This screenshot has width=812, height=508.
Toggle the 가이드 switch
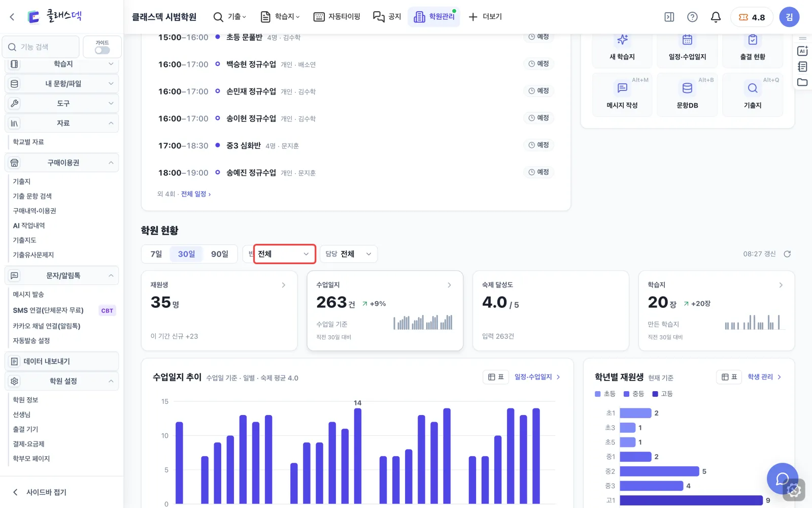tap(102, 50)
